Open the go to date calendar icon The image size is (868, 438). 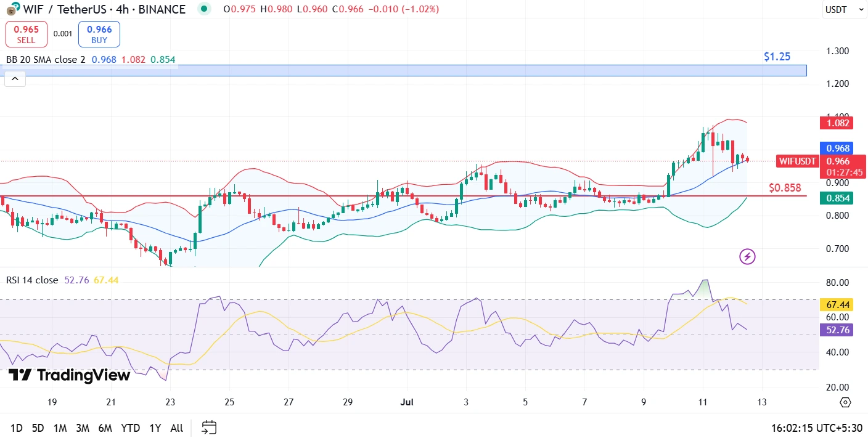click(x=209, y=428)
